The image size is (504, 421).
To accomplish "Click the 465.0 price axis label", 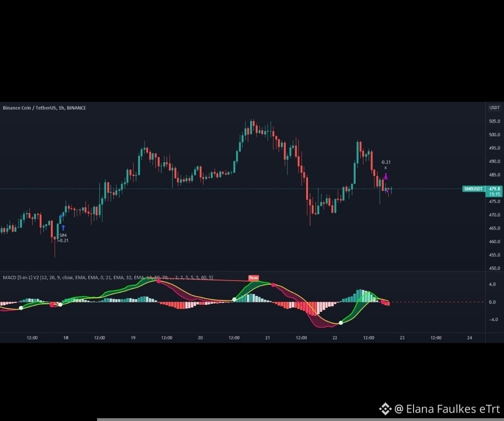I will point(494,228).
